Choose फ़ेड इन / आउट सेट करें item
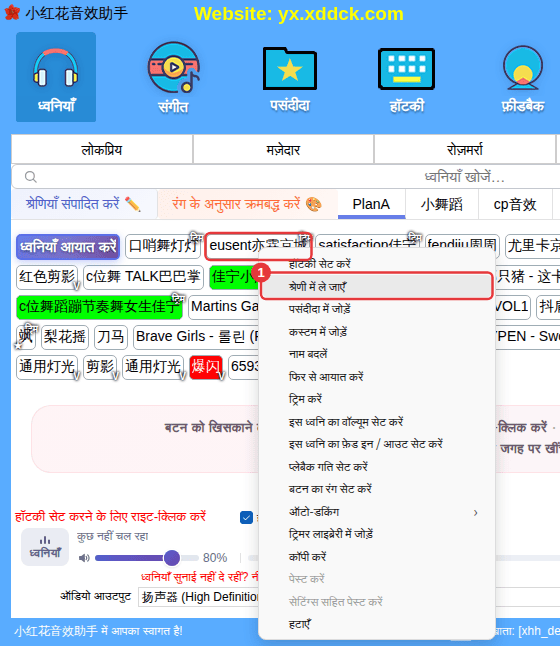The width and height of the screenshot is (560, 646). [377, 444]
